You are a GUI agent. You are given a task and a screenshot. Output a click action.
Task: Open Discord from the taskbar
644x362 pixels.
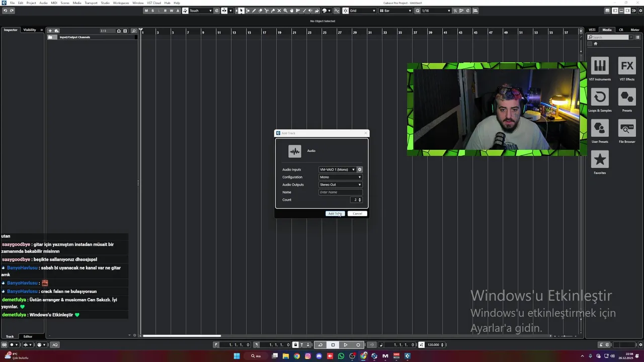click(x=319, y=356)
